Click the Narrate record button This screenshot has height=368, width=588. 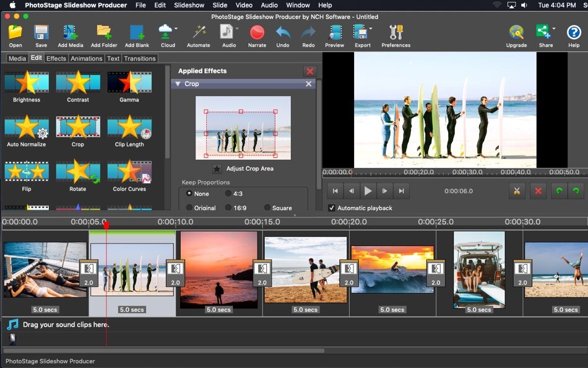pos(257,33)
